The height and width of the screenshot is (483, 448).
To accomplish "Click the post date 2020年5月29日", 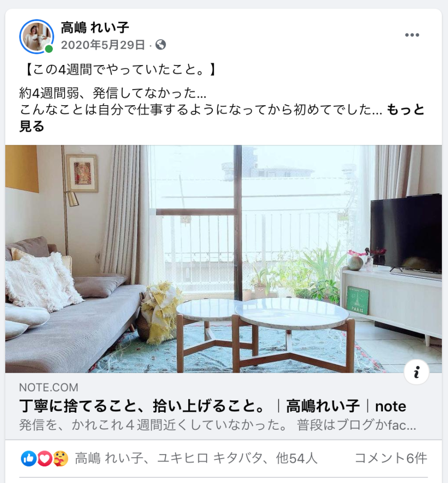I will coord(103,45).
